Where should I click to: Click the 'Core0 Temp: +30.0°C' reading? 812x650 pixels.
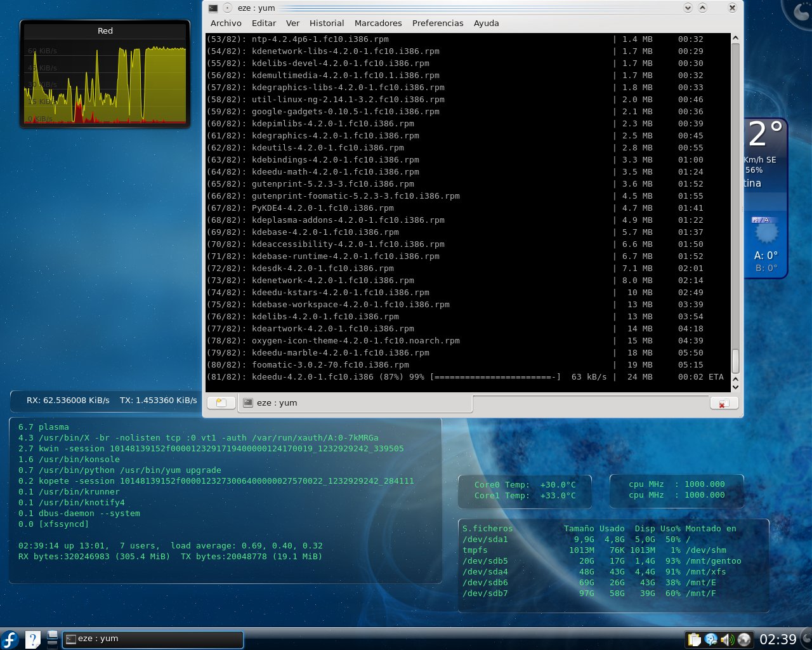pyautogui.click(x=525, y=485)
